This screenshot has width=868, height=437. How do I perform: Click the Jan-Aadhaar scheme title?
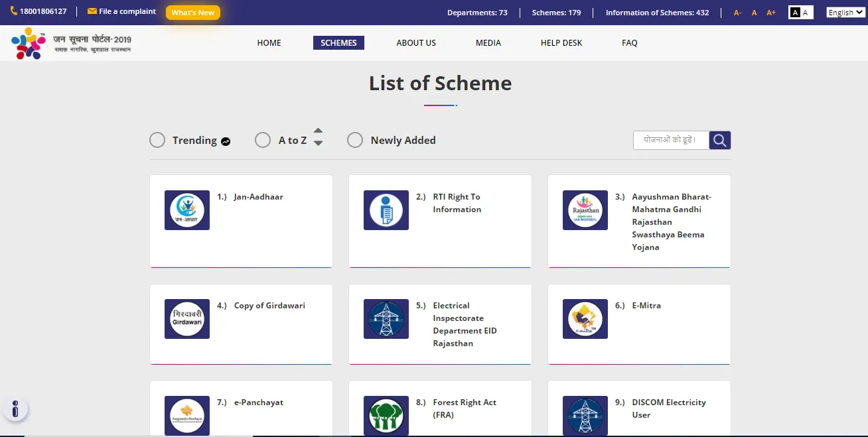259,197
